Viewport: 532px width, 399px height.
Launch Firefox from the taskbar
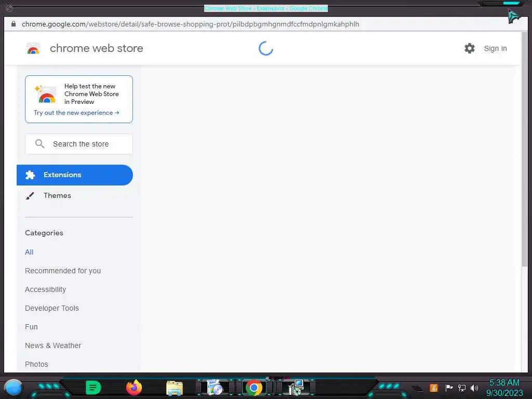tap(134, 388)
